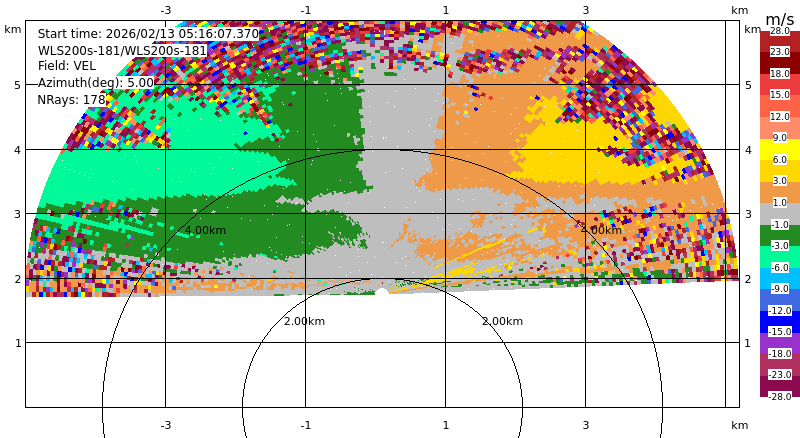Click the -23.0 colorbar tick label
Viewport: 800px width, 438px height.
[780, 374]
